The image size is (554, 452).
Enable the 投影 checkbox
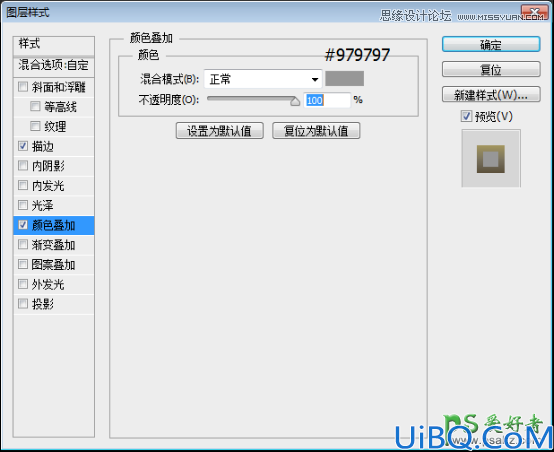(x=23, y=304)
